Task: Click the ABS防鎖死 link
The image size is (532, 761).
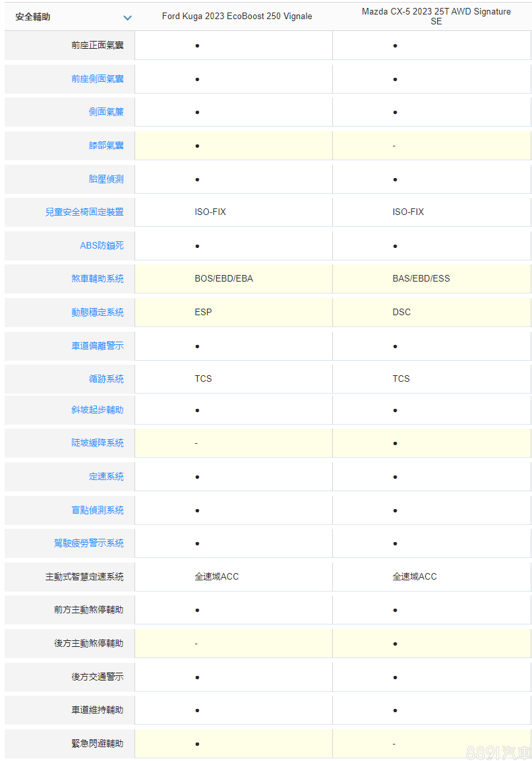Action: (x=102, y=245)
